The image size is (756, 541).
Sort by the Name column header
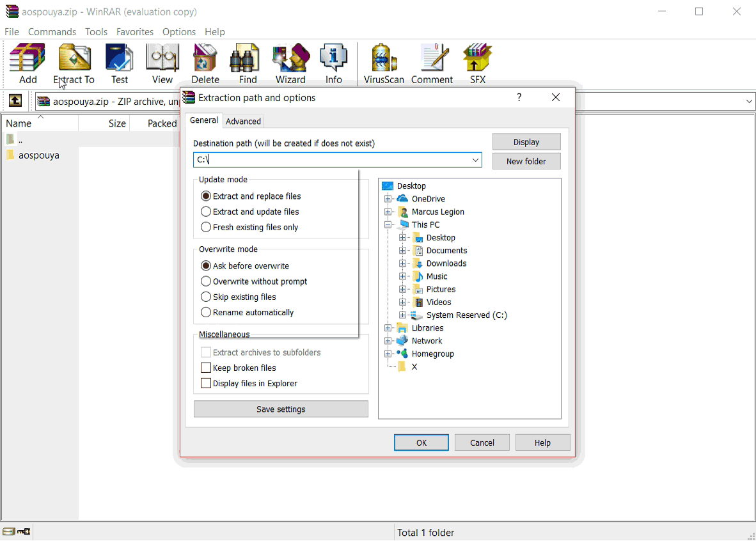tap(40, 123)
